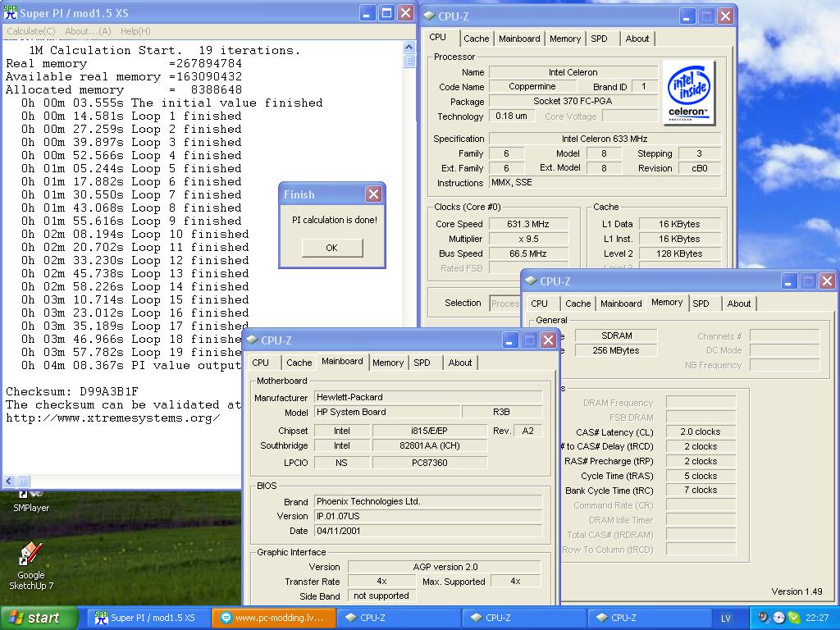Click Super PI vertical scrollbar up arrow
Viewport: 840px width, 630px height.
point(409,48)
